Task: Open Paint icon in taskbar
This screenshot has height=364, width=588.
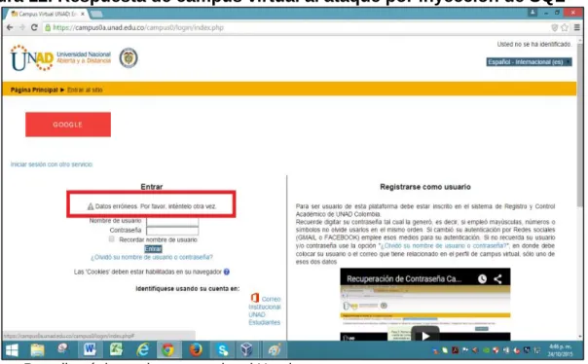Action: click(x=275, y=350)
